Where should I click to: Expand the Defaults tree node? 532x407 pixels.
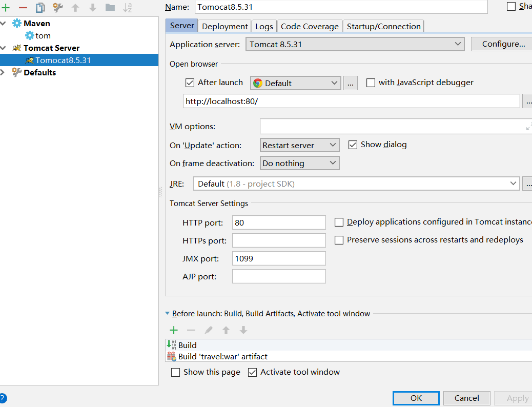pyautogui.click(x=3, y=72)
